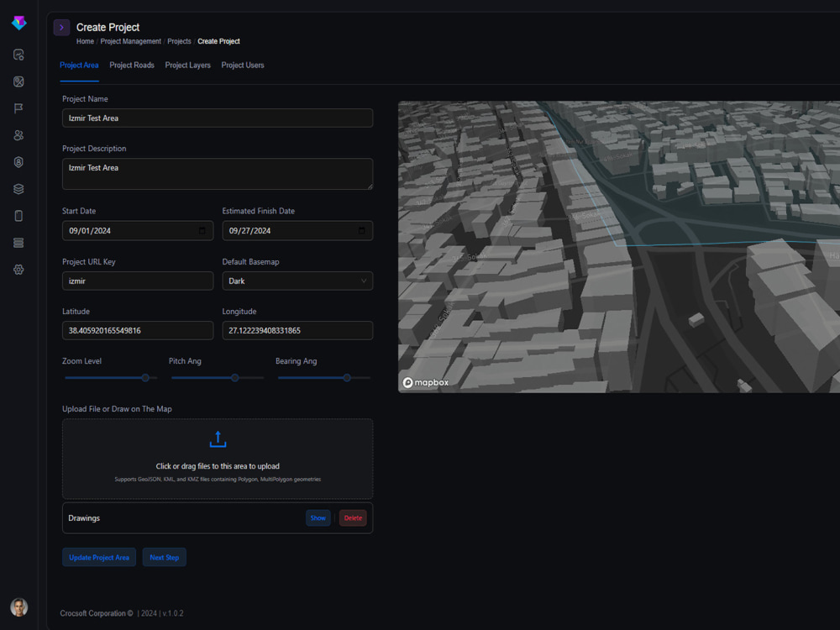Viewport: 840px width, 630px height.
Task: Show the Drawings on the map
Action: pyautogui.click(x=318, y=518)
